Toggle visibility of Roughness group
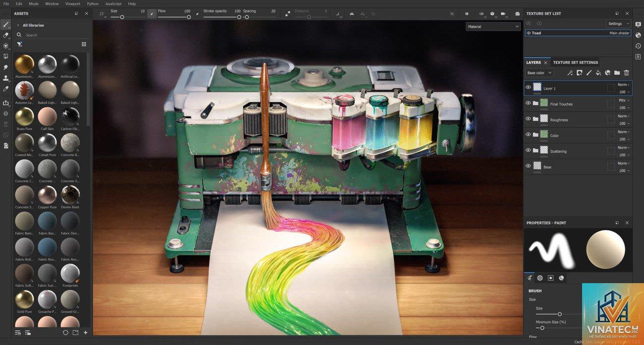This screenshot has width=644, height=345. pos(528,119)
